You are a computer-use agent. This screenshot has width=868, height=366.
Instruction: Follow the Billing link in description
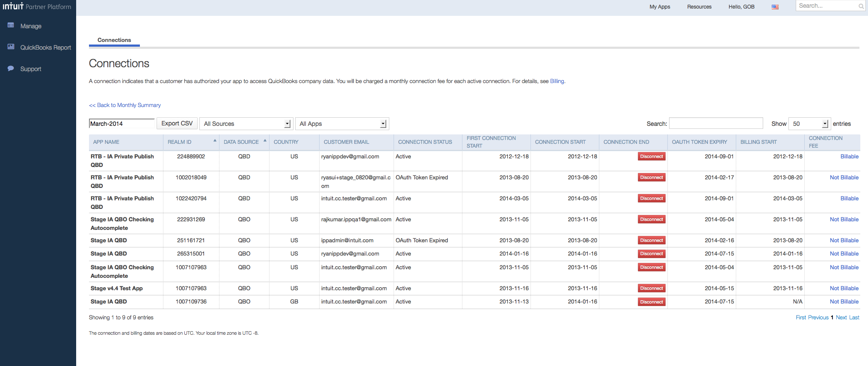557,81
